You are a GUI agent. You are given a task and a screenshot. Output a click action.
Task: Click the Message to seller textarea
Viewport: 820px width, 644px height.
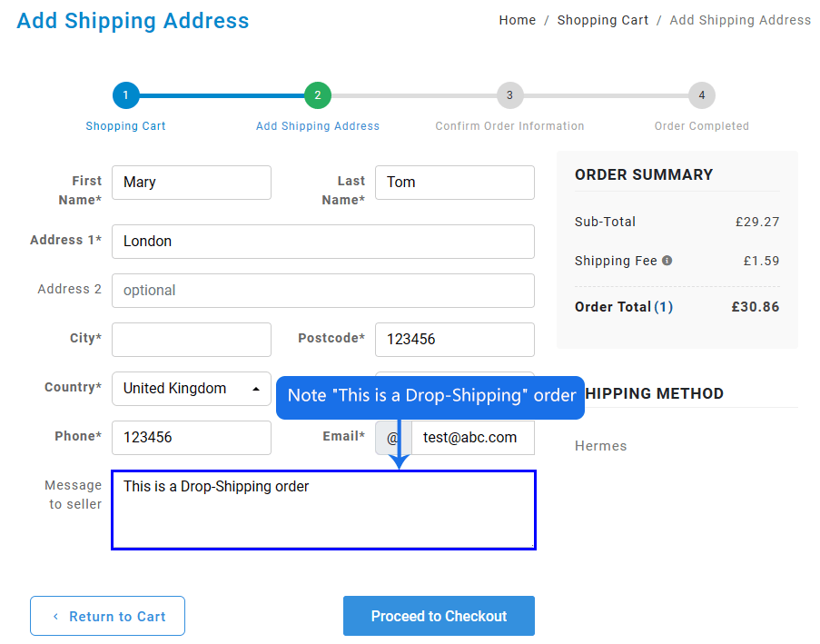pyautogui.click(x=322, y=520)
